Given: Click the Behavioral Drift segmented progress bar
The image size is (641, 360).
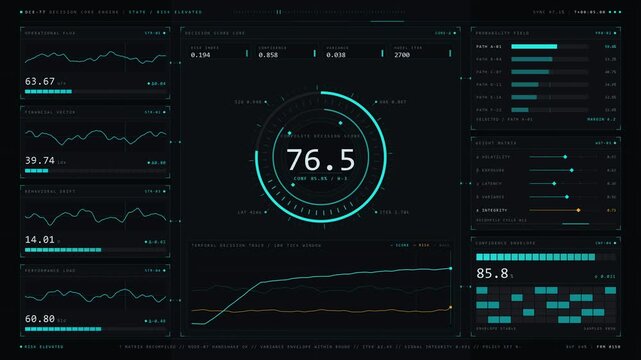Looking at the screenshot, I should (x=96, y=250).
